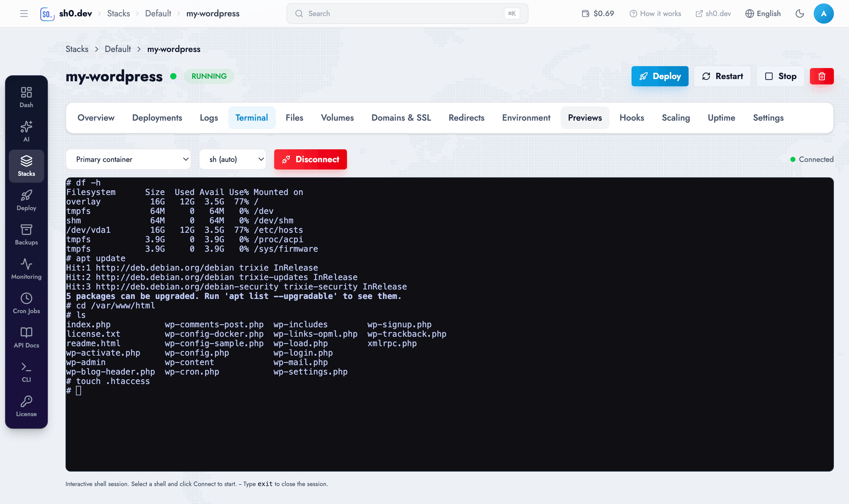
Task: Click the 'apt update' command line
Action: pos(96,258)
